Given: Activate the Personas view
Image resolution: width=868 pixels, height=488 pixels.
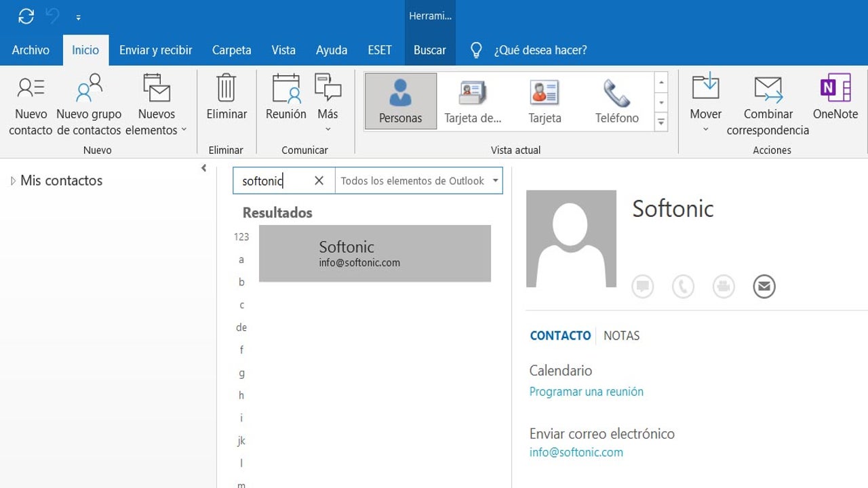Looking at the screenshot, I should pos(399,100).
